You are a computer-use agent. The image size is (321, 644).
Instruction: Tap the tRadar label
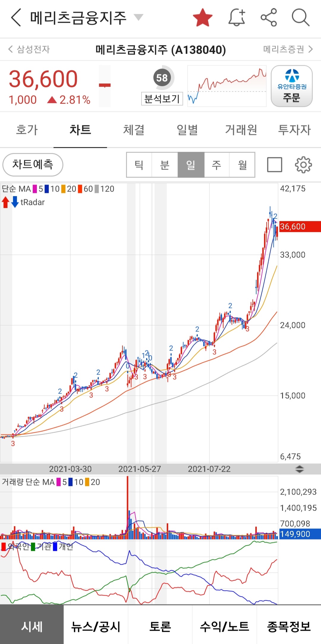pyautogui.click(x=32, y=202)
